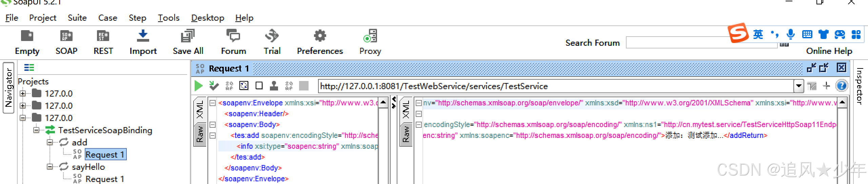The height and width of the screenshot is (184, 868).
Task: Add request to TestCase icon
Action: (214, 86)
